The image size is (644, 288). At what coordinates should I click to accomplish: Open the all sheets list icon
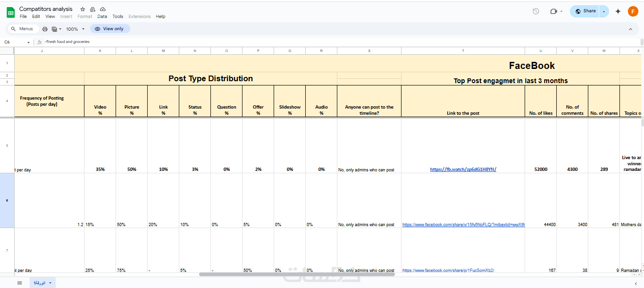click(20, 283)
